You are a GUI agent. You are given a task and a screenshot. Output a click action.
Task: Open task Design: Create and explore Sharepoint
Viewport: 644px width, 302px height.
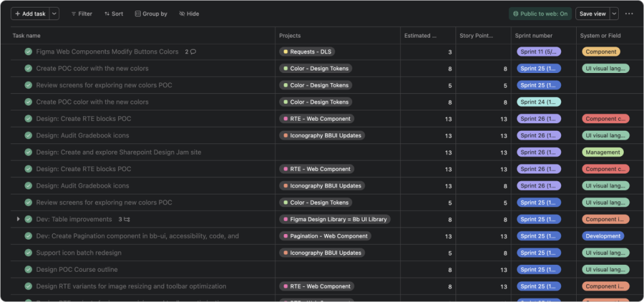coord(118,152)
